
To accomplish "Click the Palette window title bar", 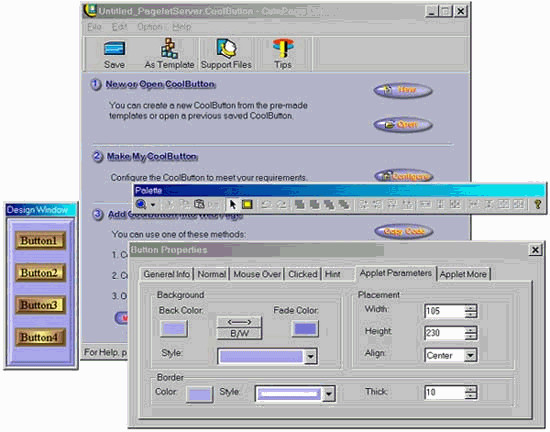I will (339, 191).
